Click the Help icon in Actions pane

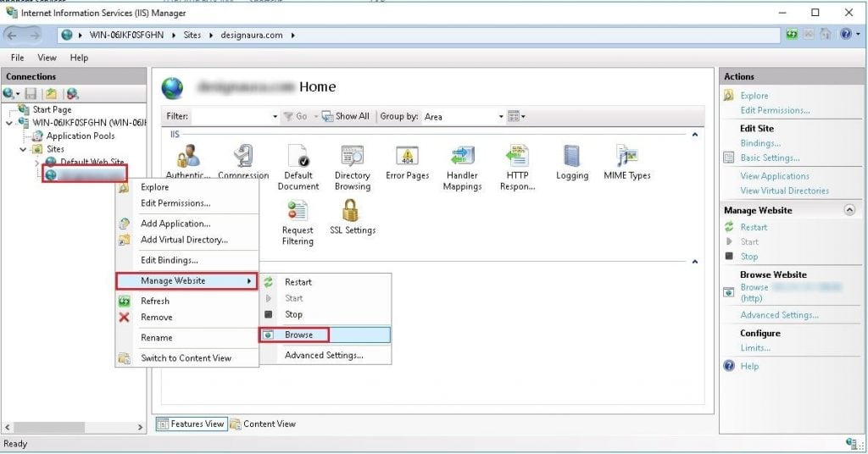[x=729, y=366]
